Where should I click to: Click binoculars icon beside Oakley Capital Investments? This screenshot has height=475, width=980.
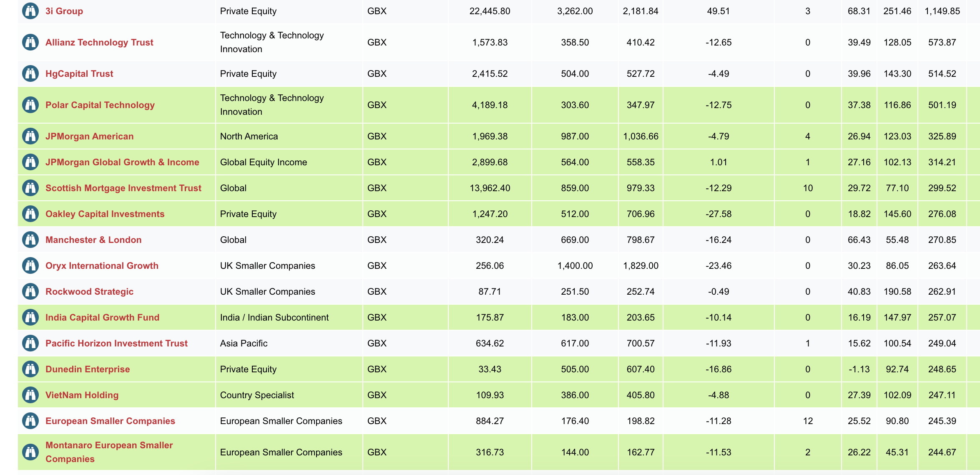coord(30,214)
